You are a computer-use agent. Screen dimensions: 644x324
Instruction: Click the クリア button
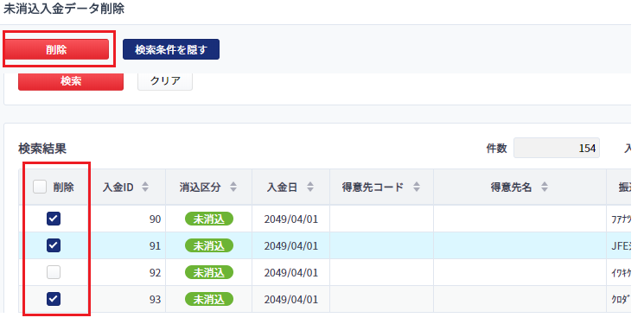click(x=165, y=81)
